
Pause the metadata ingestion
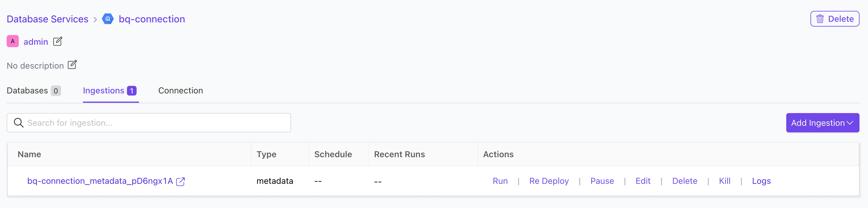[x=602, y=181]
